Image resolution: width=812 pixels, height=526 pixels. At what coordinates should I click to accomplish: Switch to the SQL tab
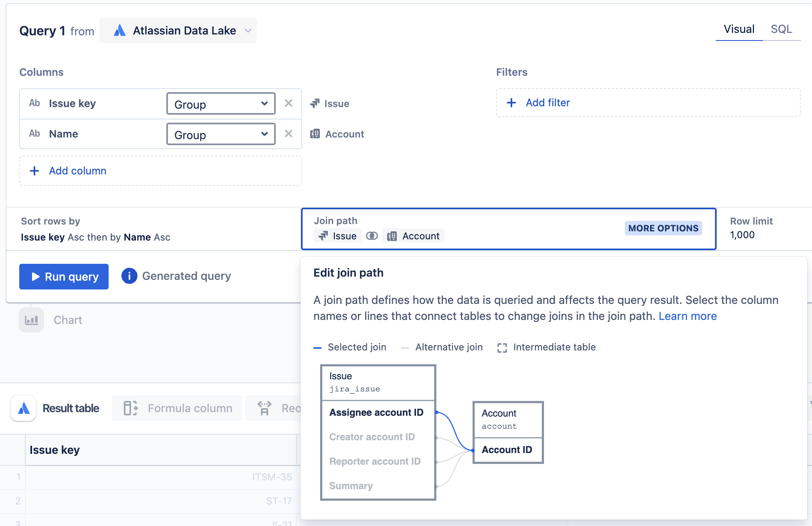tap(781, 29)
